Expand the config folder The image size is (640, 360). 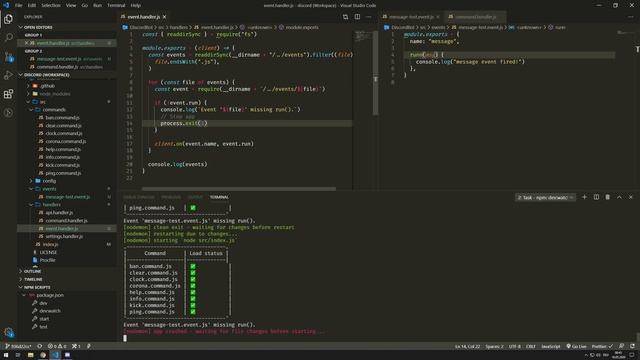tap(49, 181)
